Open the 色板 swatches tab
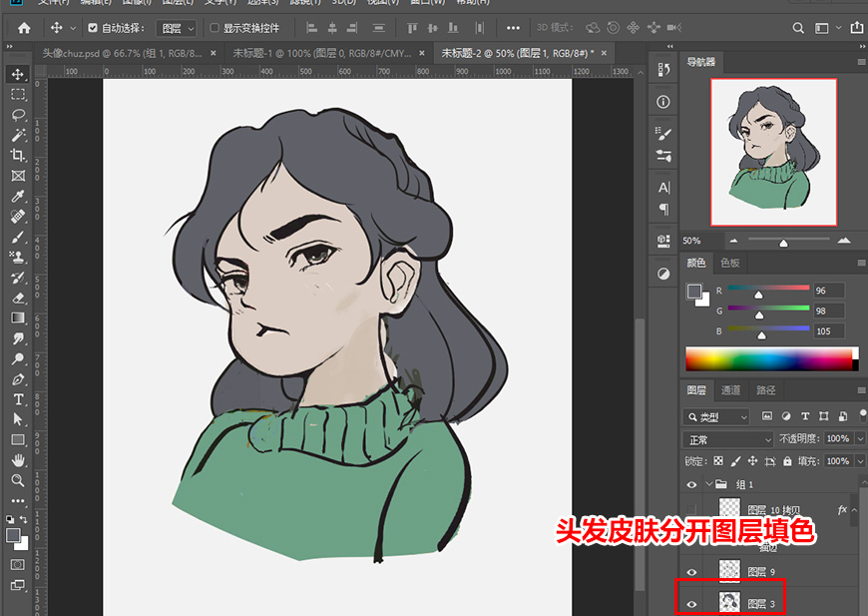The image size is (868, 616). (x=730, y=263)
